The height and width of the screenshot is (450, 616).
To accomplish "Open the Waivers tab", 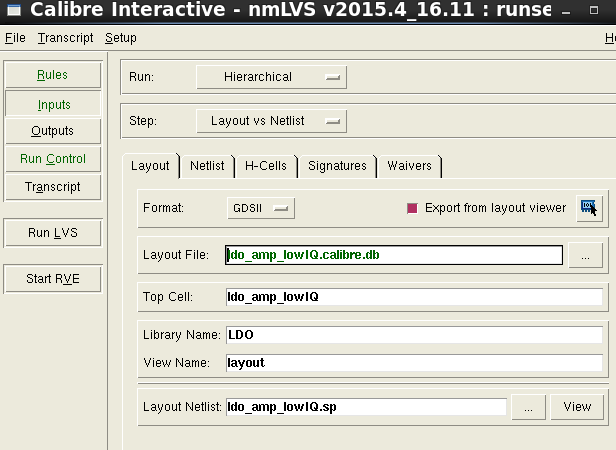I will pyautogui.click(x=409, y=166).
